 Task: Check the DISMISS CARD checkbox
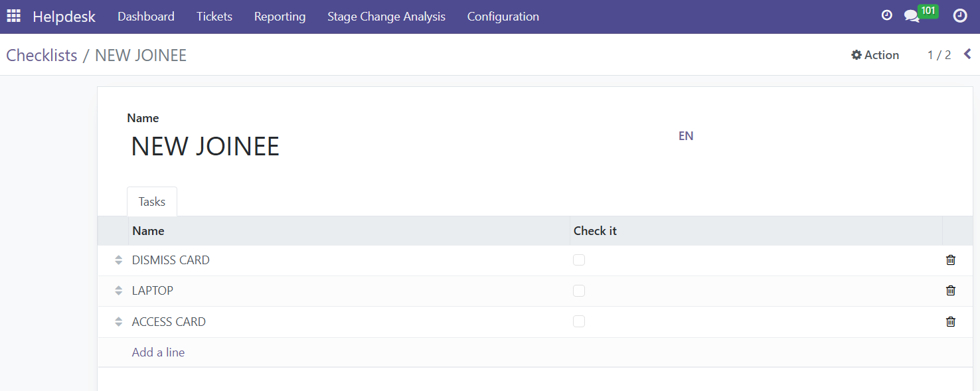(579, 260)
